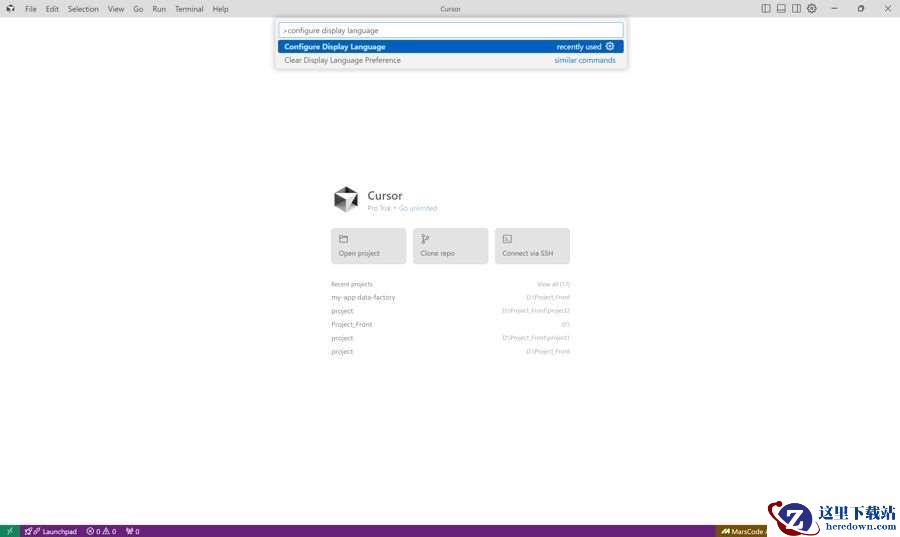
Task: Click the 'recently used' label
Action: (579, 47)
